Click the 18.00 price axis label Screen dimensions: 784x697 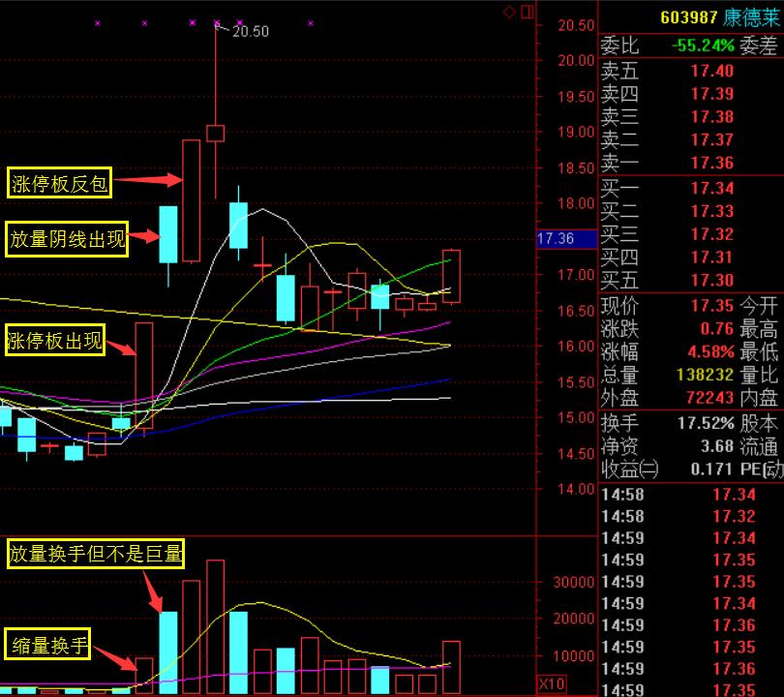[x=576, y=203]
